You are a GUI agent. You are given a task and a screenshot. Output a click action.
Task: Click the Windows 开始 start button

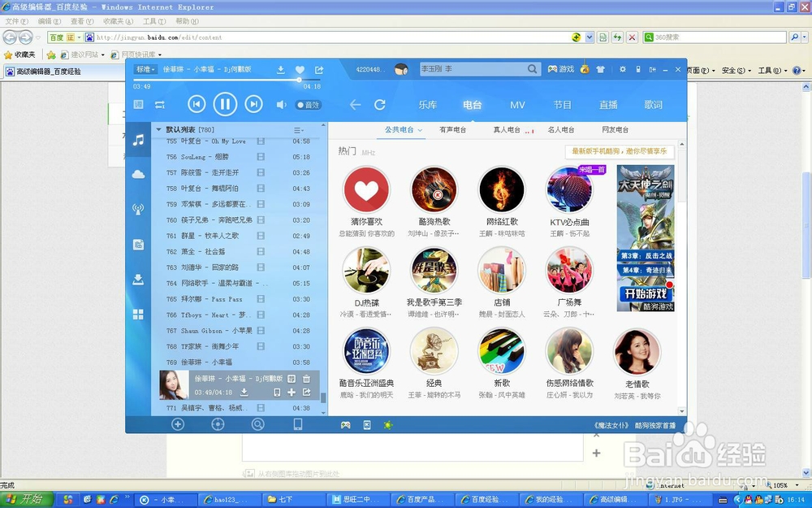click(x=27, y=499)
